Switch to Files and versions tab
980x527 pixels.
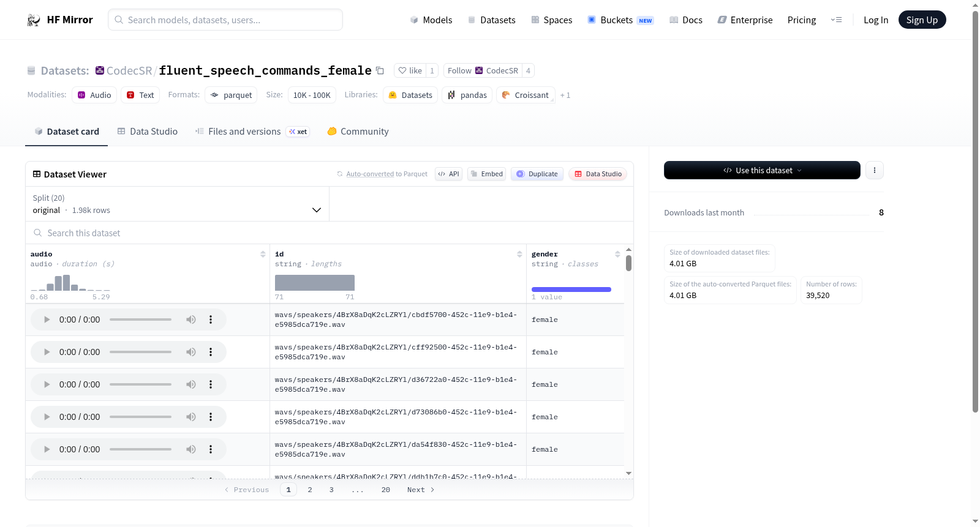(x=252, y=132)
